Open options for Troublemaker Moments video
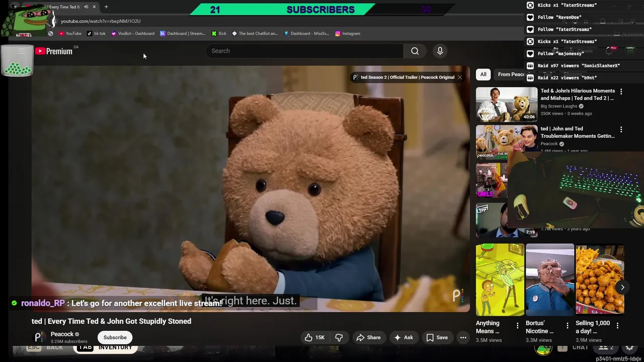Screen dimensions: 644x362 pos(621,130)
